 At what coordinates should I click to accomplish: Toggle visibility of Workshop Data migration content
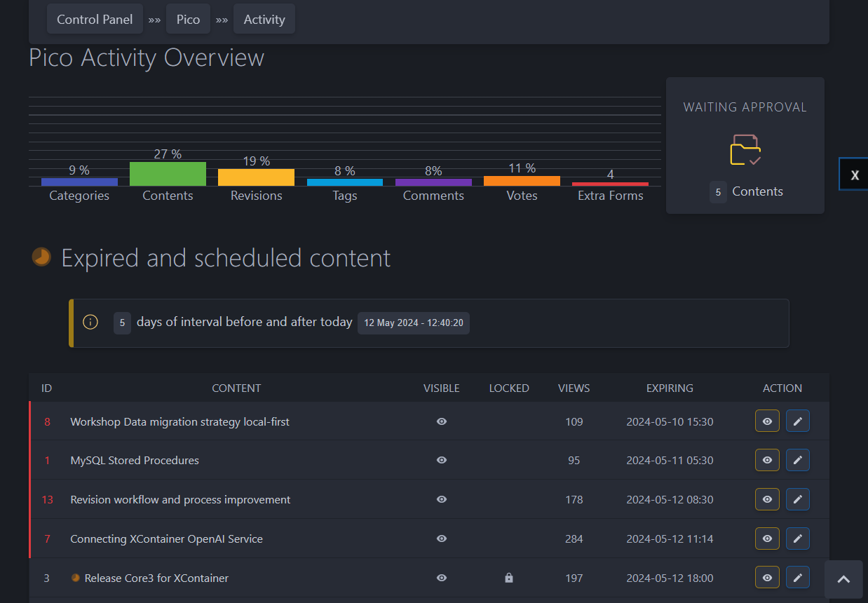(442, 421)
